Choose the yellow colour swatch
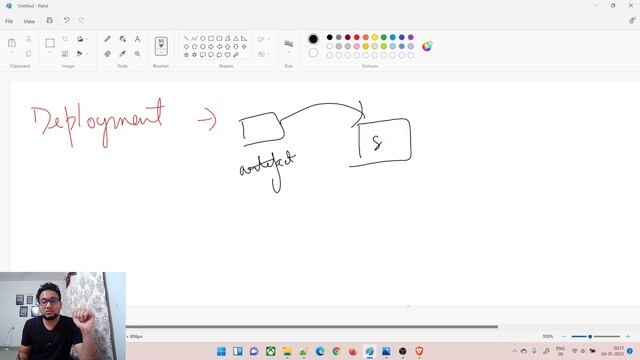Screen dimensions: 640x360 click(x=375, y=37)
